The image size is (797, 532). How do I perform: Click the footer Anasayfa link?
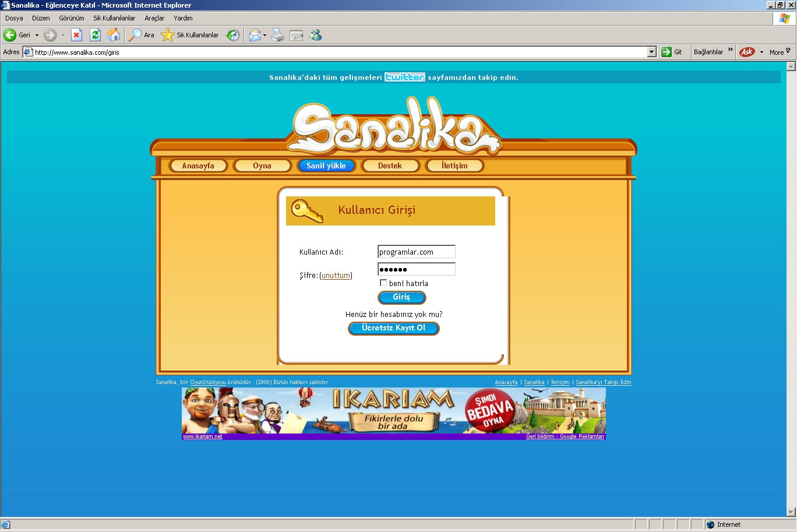pos(506,382)
